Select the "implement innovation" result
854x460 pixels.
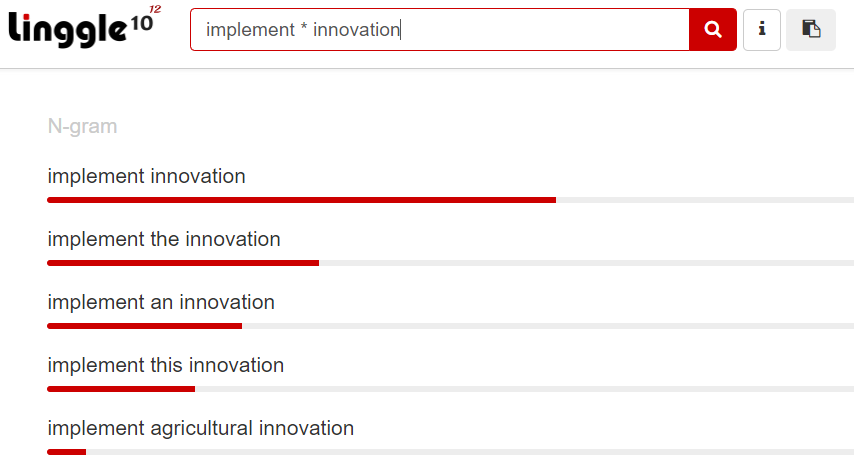point(147,176)
